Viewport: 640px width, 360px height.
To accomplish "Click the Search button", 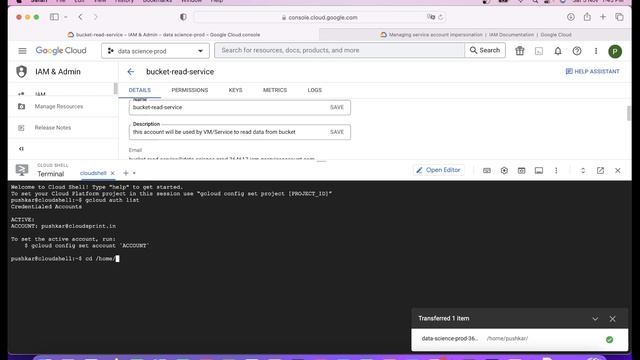I will click(485, 50).
